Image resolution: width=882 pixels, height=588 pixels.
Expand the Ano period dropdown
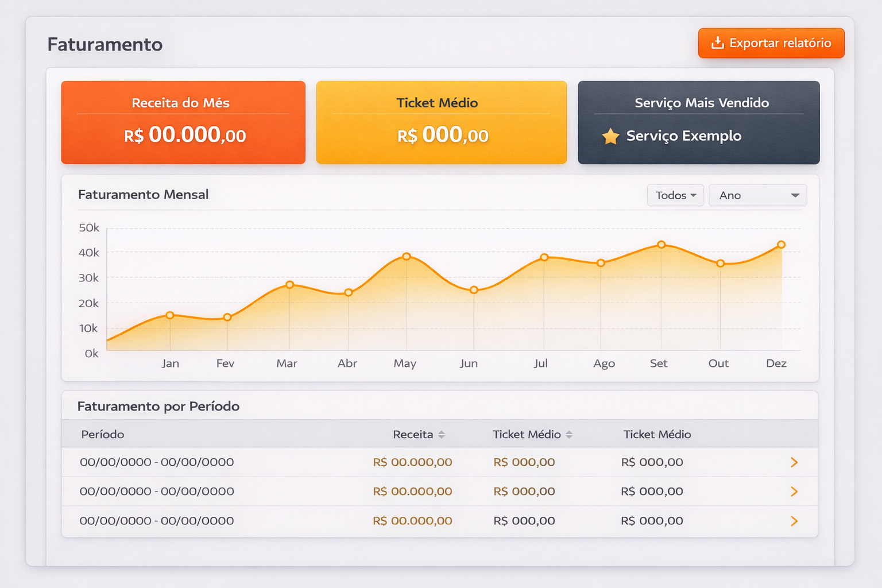757,195
